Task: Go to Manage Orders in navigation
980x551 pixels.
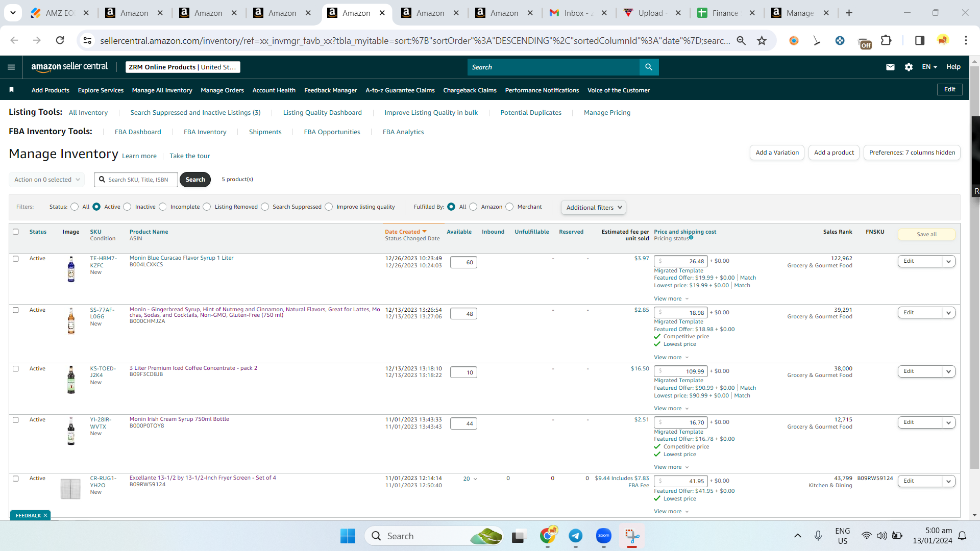Action: click(x=222, y=90)
